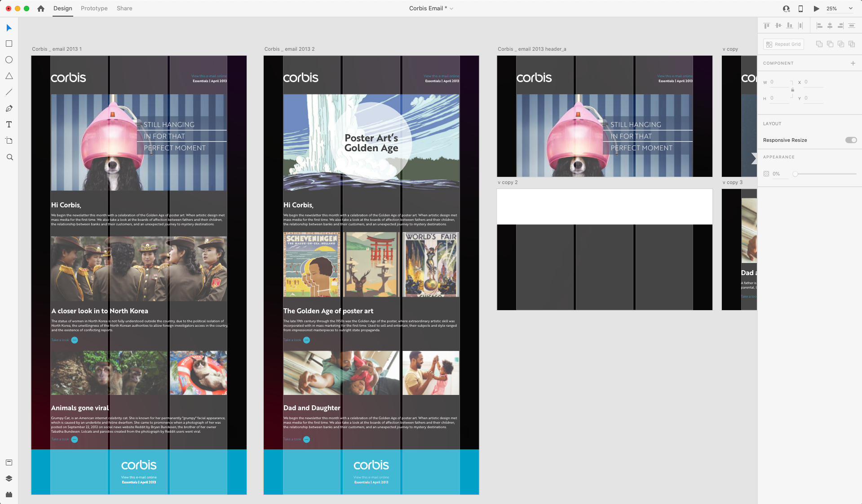
Task: Go to Home screen icon
Action: 41,9
